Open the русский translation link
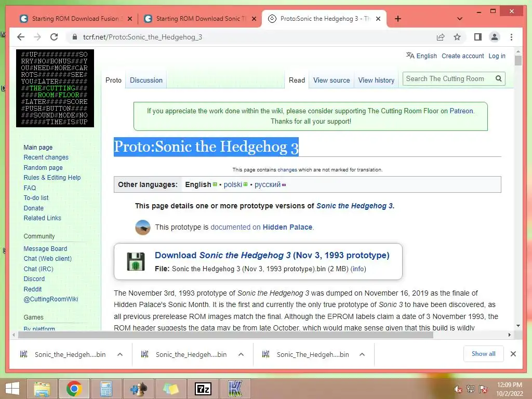 click(268, 184)
